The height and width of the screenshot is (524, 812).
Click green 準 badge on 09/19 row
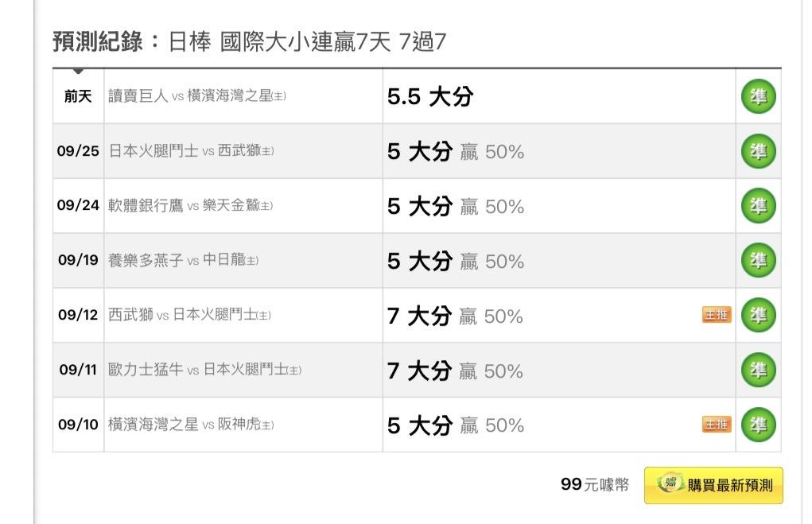pos(758,261)
